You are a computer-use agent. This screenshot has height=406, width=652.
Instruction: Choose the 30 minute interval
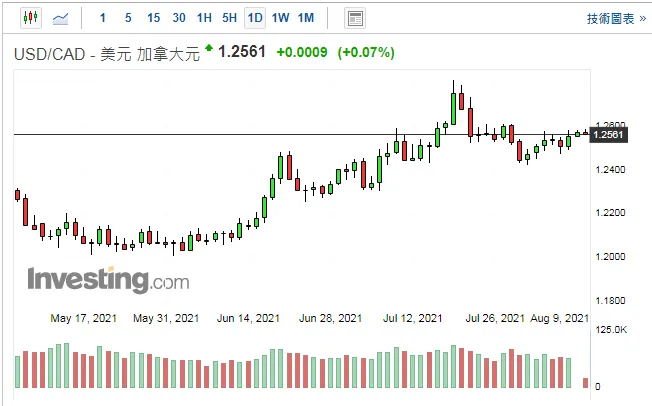pos(179,18)
